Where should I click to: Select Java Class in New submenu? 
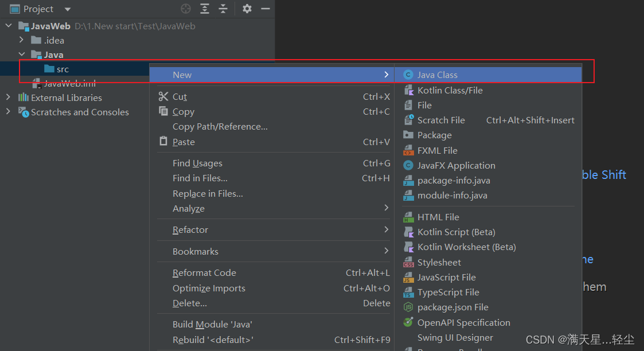(x=488, y=75)
